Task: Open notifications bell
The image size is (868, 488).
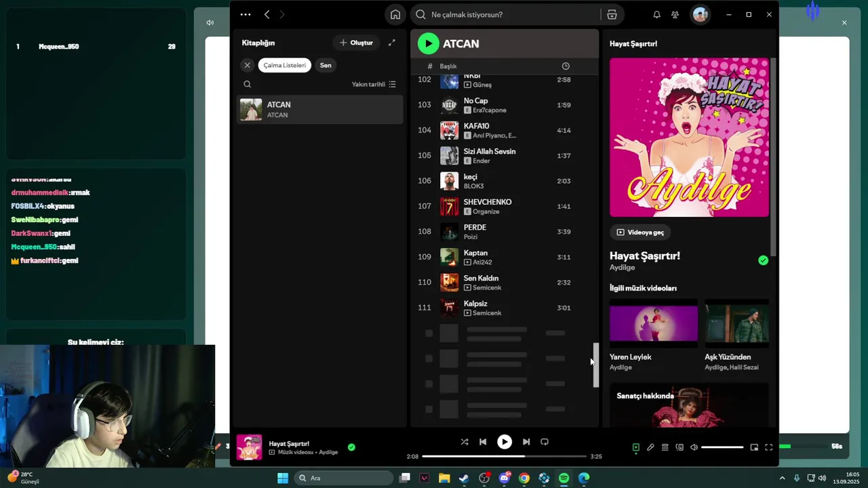Action: coord(656,14)
